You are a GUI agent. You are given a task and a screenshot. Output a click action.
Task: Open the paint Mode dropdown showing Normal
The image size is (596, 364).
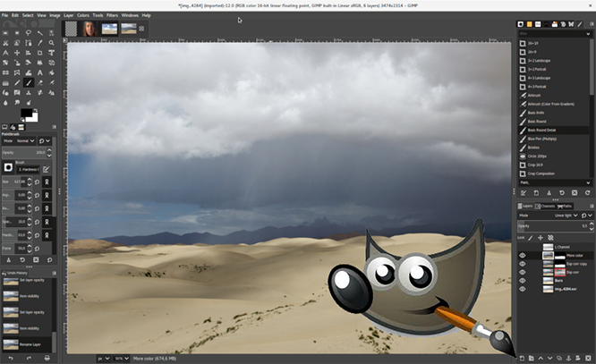coord(19,141)
